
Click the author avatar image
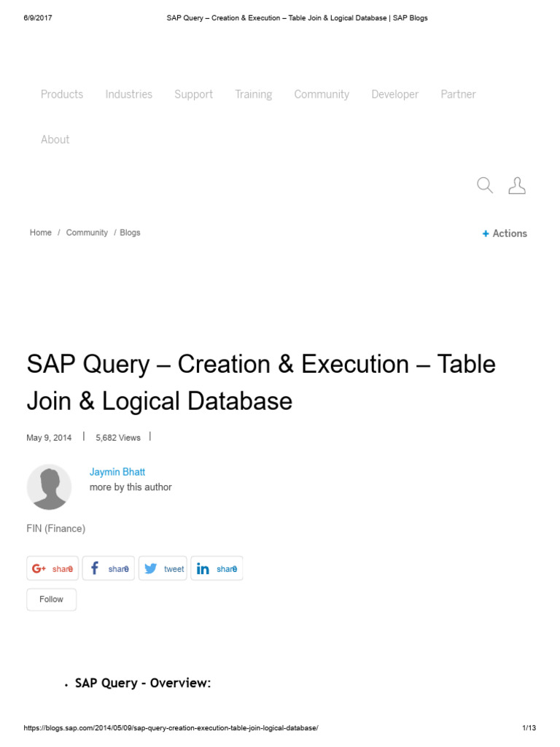point(49,487)
